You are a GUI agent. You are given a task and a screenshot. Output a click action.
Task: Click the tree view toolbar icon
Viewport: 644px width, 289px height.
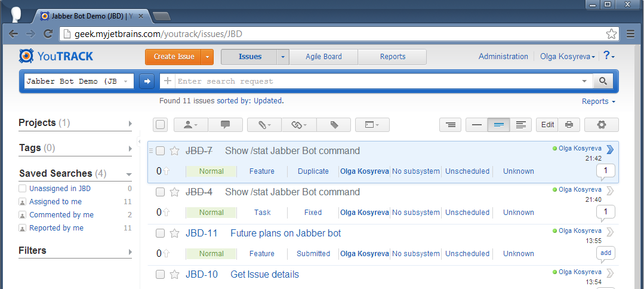[450, 125]
